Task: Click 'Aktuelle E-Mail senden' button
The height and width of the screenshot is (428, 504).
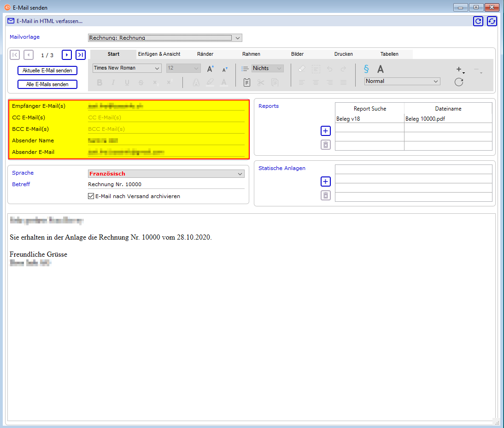Action: [47, 70]
